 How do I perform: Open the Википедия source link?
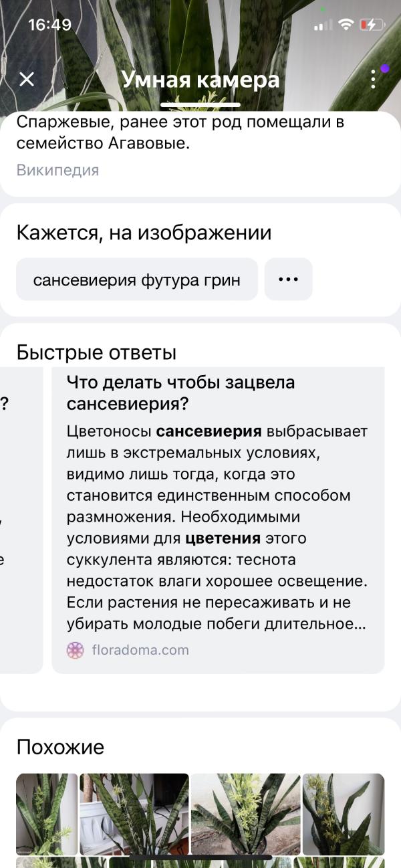[x=57, y=170]
